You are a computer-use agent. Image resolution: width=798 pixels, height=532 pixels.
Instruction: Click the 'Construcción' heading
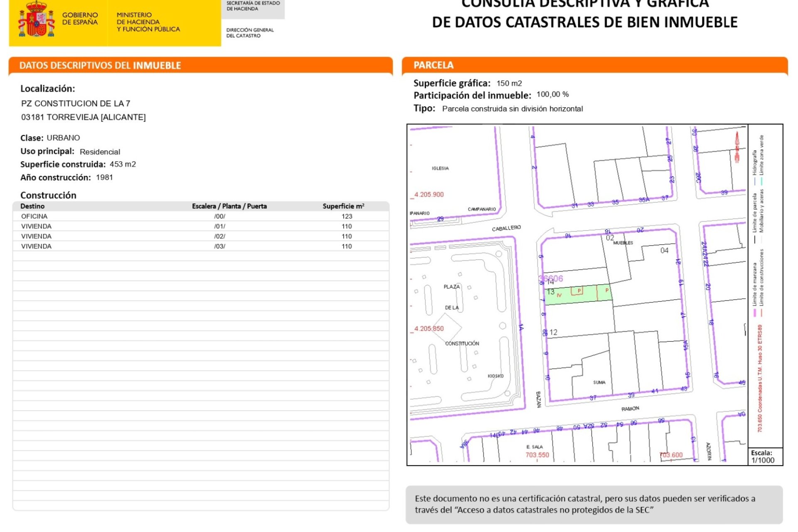coord(48,195)
